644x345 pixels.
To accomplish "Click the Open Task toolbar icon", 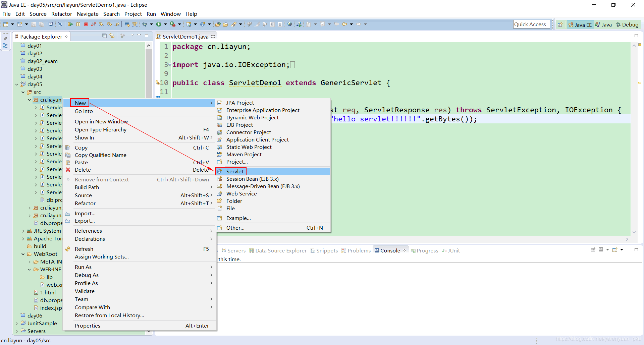I will (225, 24).
